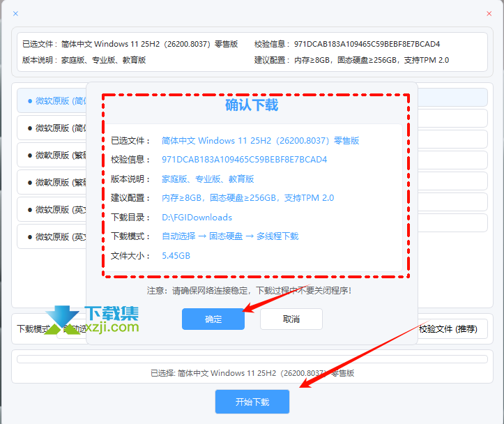Click the dialog recommended config 内存≥8GB value

coord(248,197)
